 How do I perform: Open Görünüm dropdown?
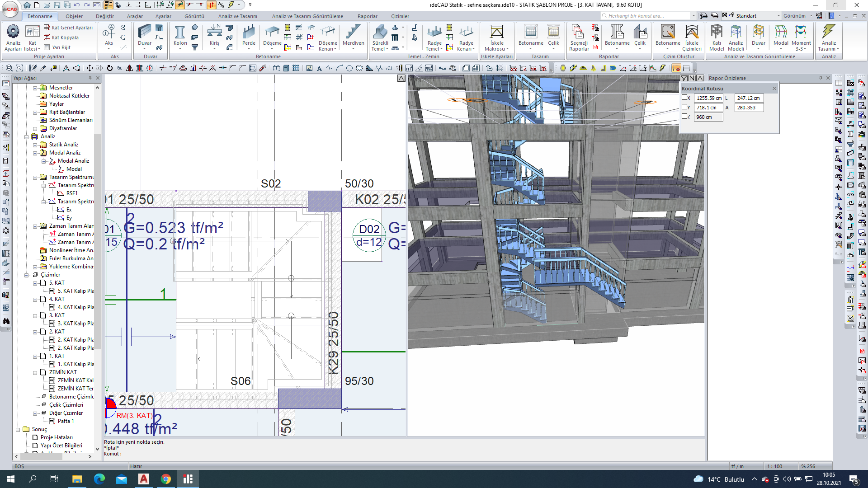coord(797,16)
